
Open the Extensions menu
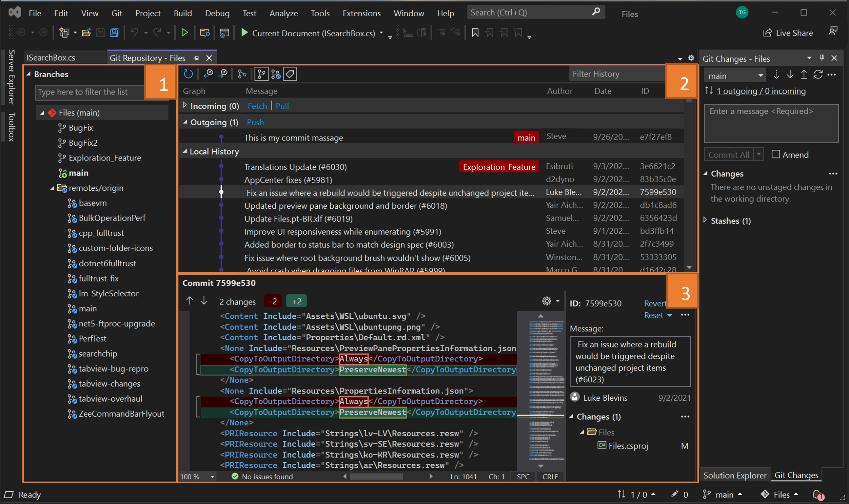point(361,13)
